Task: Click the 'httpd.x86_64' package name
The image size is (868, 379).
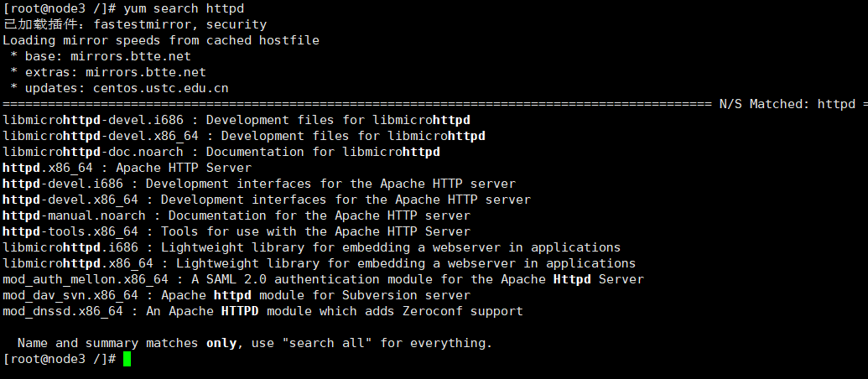Action: click(48, 168)
